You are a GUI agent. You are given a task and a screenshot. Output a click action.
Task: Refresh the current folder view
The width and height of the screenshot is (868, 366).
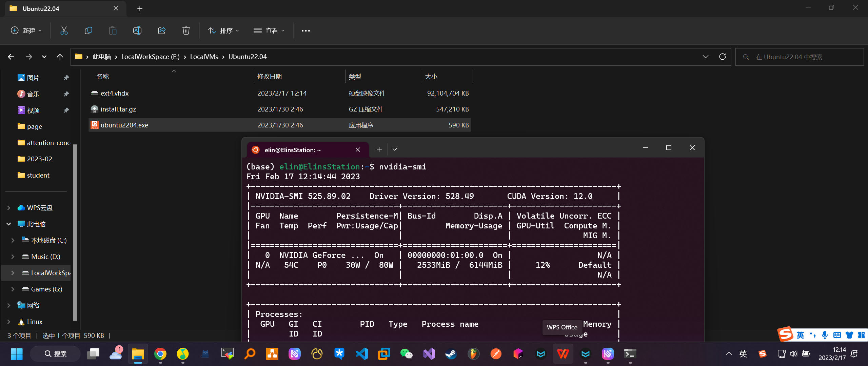723,57
